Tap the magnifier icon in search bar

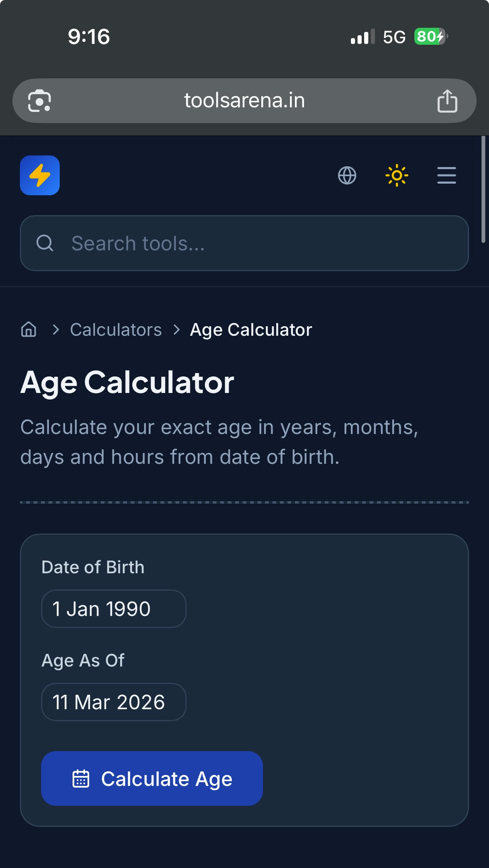[45, 243]
